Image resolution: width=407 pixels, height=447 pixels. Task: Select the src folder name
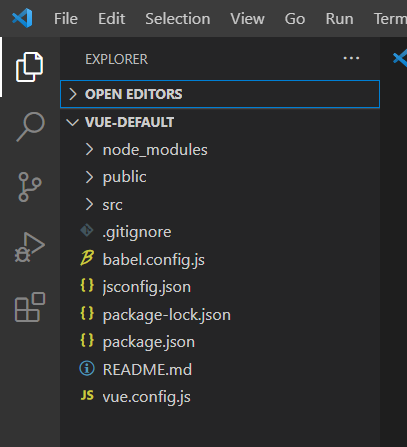(x=112, y=205)
